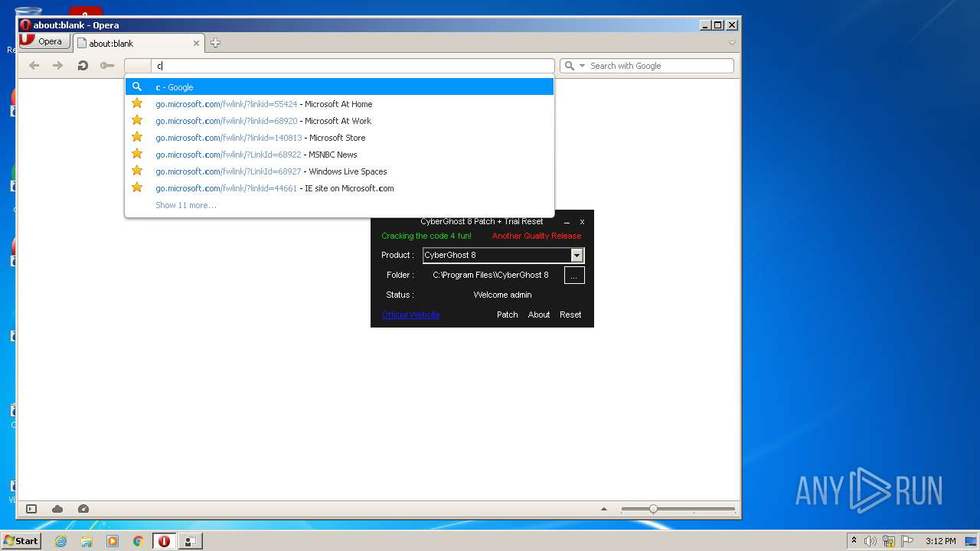This screenshot has width=980, height=551.
Task: Click the Reset button in the patcher
Action: 570,315
